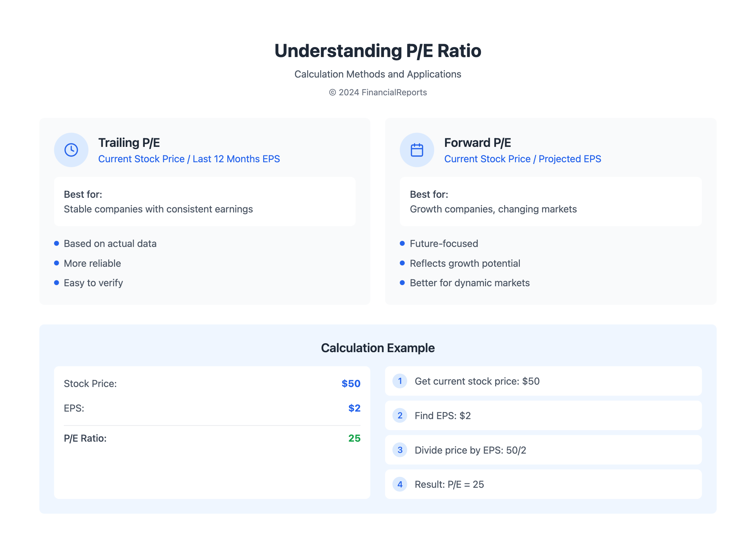
Task: Click the Trailing P/E formula link text
Action: 189,159
